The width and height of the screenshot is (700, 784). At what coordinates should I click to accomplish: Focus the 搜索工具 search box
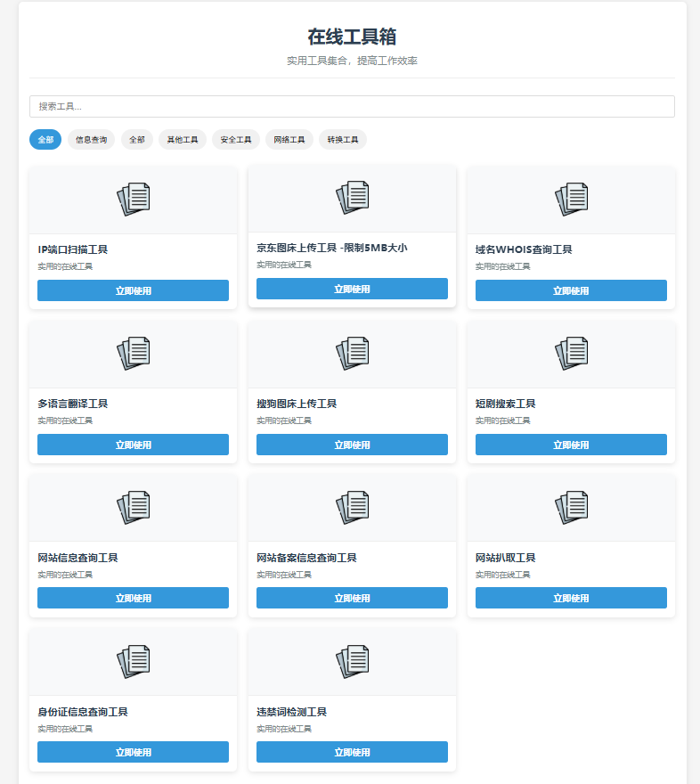click(x=353, y=107)
